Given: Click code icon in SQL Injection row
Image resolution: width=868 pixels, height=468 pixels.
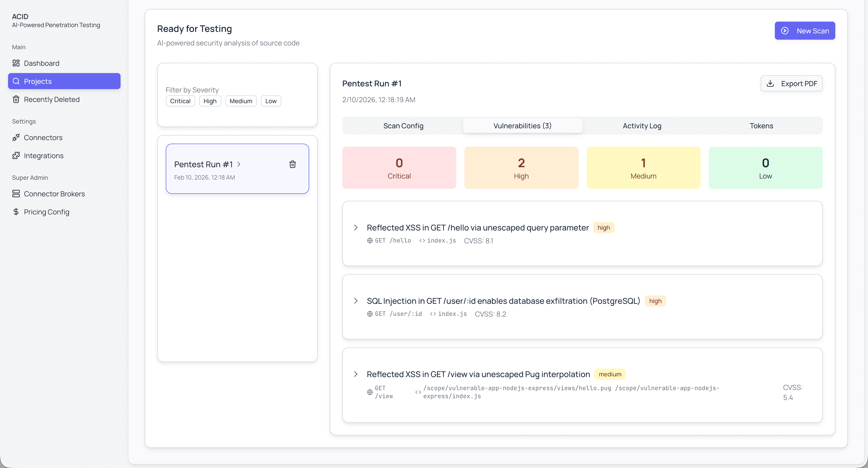Looking at the screenshot, I should coord(433,314).
